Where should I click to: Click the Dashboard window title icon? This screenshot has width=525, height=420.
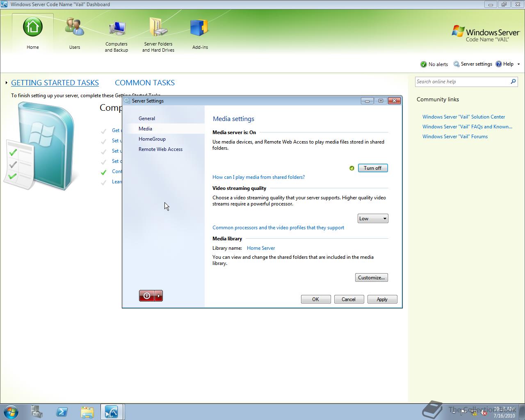pyautogui.click(x=4, y=5)
